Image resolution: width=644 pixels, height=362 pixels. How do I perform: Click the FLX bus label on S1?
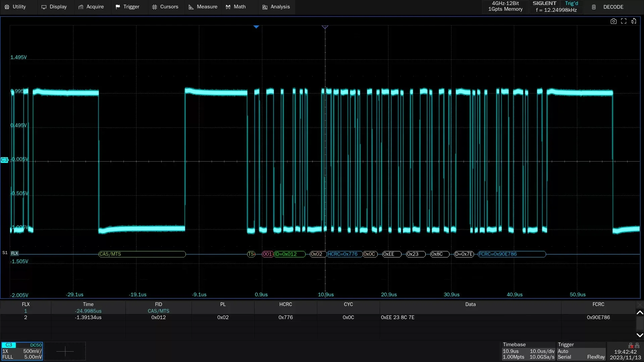[15, 253]
